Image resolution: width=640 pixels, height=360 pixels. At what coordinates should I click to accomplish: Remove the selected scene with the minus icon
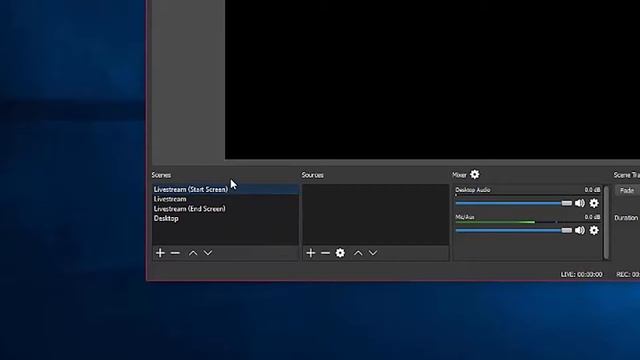(x=175, y=253)
